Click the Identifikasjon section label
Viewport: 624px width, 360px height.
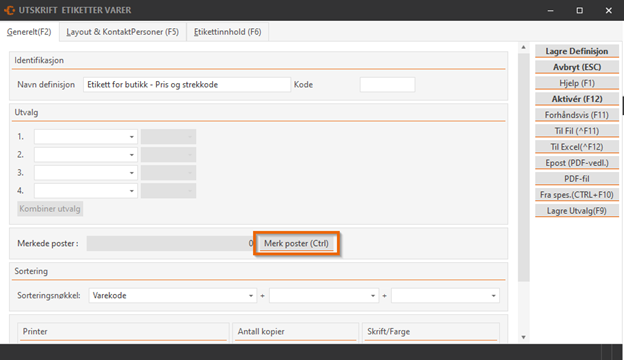[x=39, y=60]
